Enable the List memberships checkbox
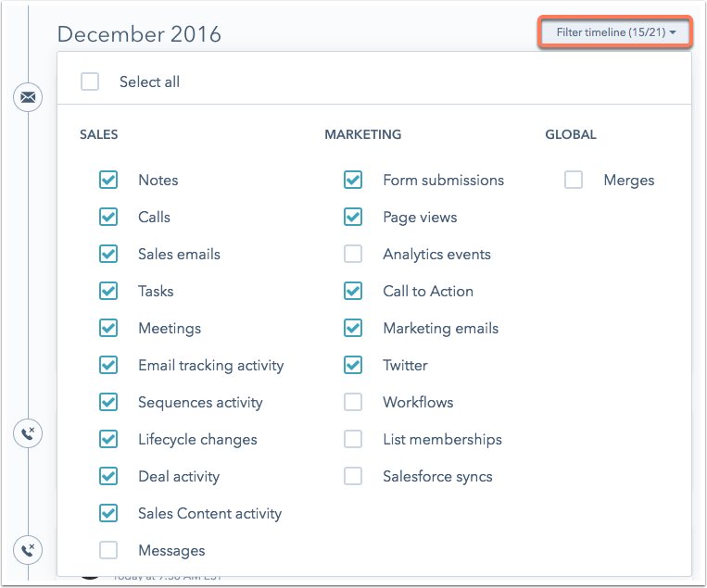 353,439
